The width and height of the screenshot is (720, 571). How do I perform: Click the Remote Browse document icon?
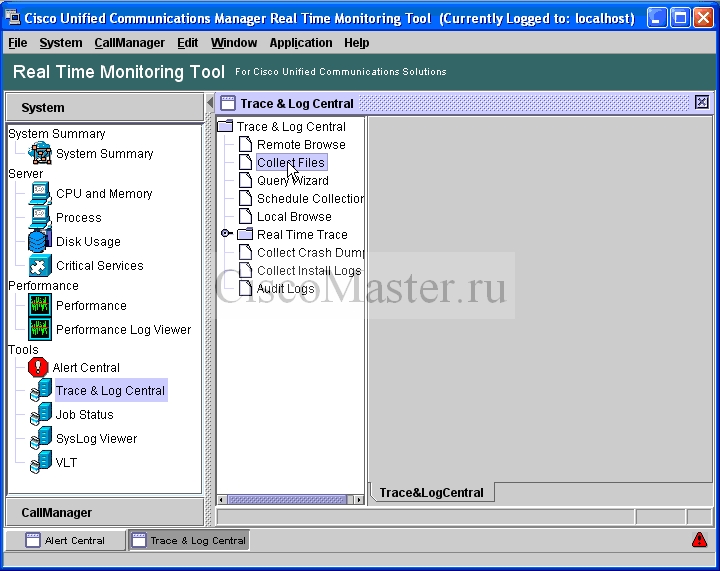[246, 144]
